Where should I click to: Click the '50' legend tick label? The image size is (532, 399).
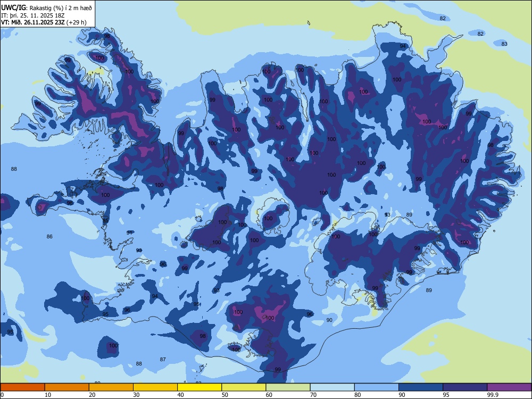[225, 395]
